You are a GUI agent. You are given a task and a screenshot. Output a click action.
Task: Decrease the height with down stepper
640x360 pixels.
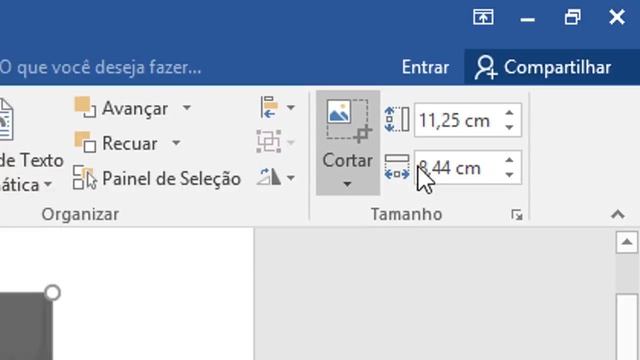click(x=509, y=127)
